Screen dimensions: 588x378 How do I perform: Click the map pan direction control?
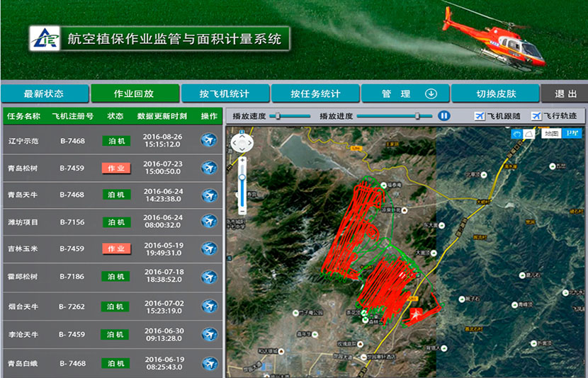242,142
